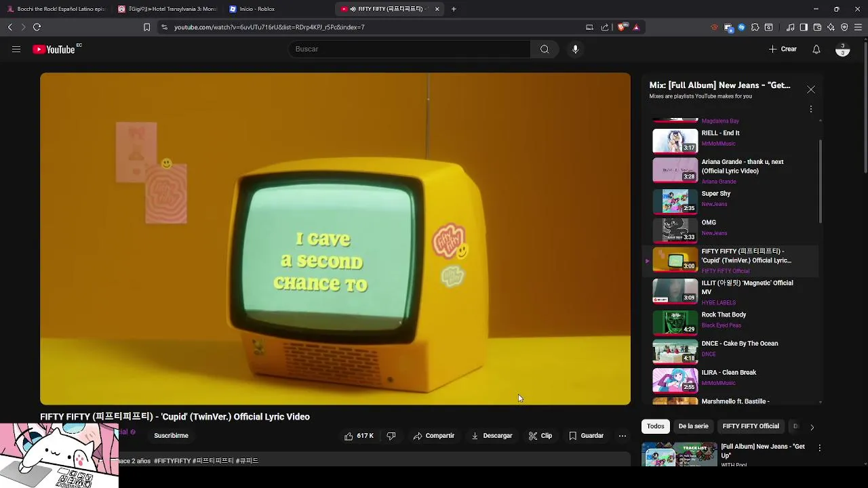The width and height of the screenshot is (868, 488).
Task: Click the search magnifier button
Action: pos(545,49)
